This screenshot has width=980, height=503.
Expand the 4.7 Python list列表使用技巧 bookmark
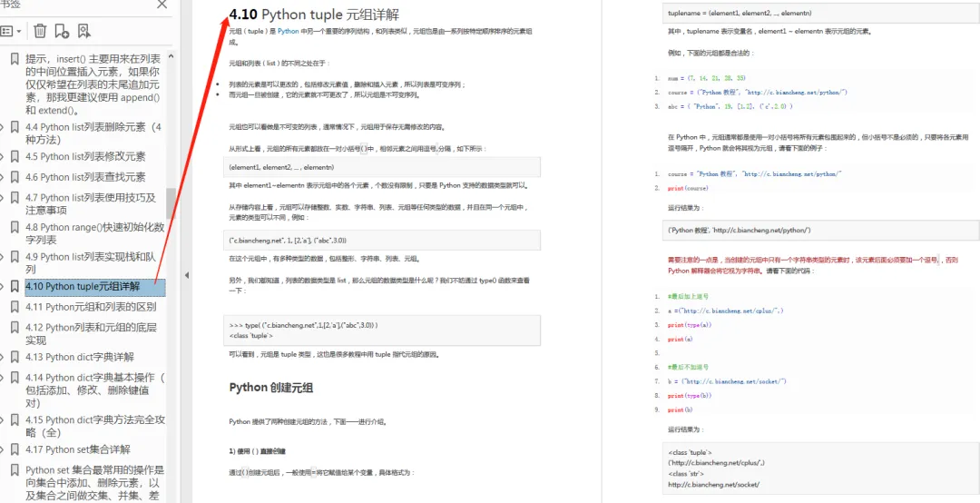click(x=2, y=198)
